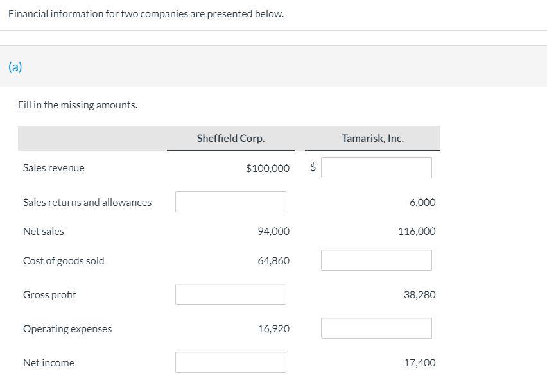Click the 64,860 cost of goods value
Image resolution: width=547 pixels, height=392 pixels.
coord(273,261)
